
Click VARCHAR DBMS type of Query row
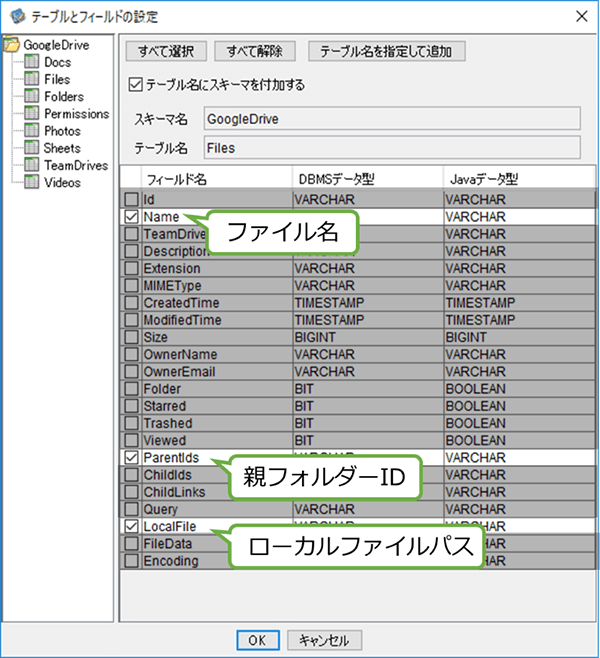324,509
